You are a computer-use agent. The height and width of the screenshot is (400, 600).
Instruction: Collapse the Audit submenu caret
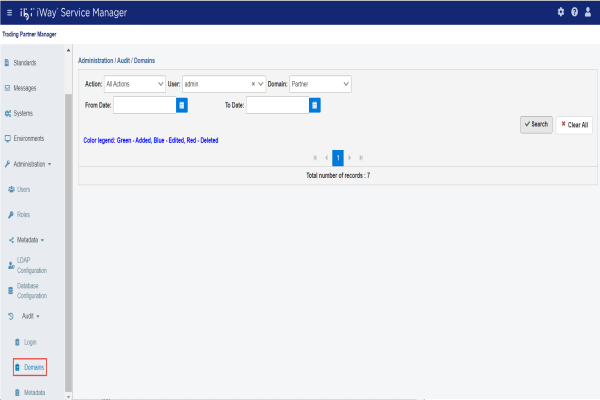coord(38,316)
